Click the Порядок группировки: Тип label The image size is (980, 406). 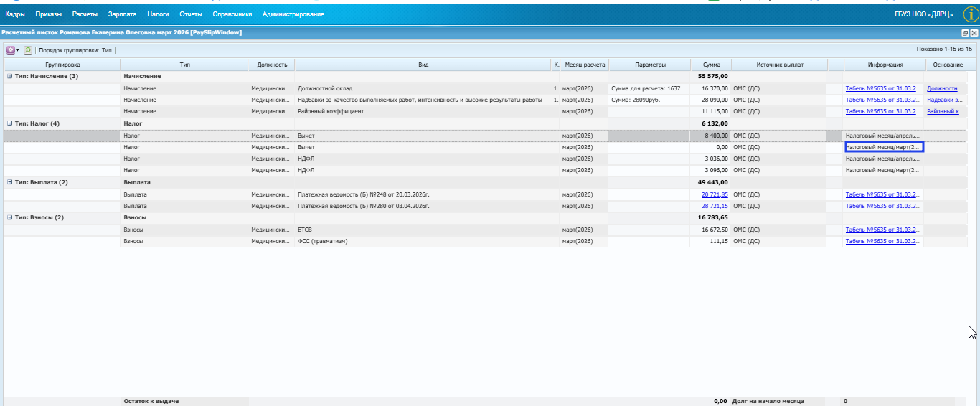(x=75, y=50)
